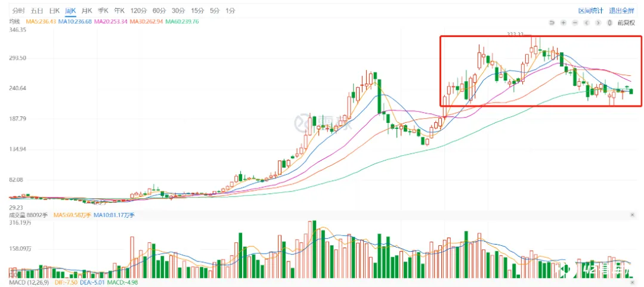The width and height of the screenshot is (644, 287).
Task: Click the 240.64 price axis label
Action: point(18,88)
